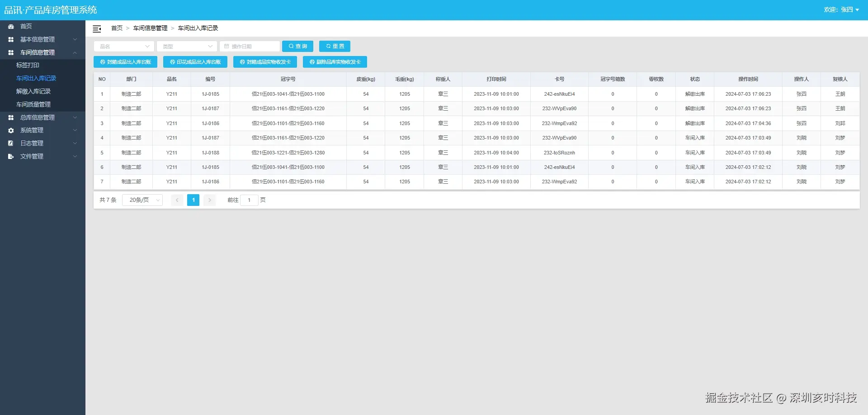The width and height of the screenshot is (868, 415).
Task: Click 车间入库 status in row 7
Action: tap(695, 182)
